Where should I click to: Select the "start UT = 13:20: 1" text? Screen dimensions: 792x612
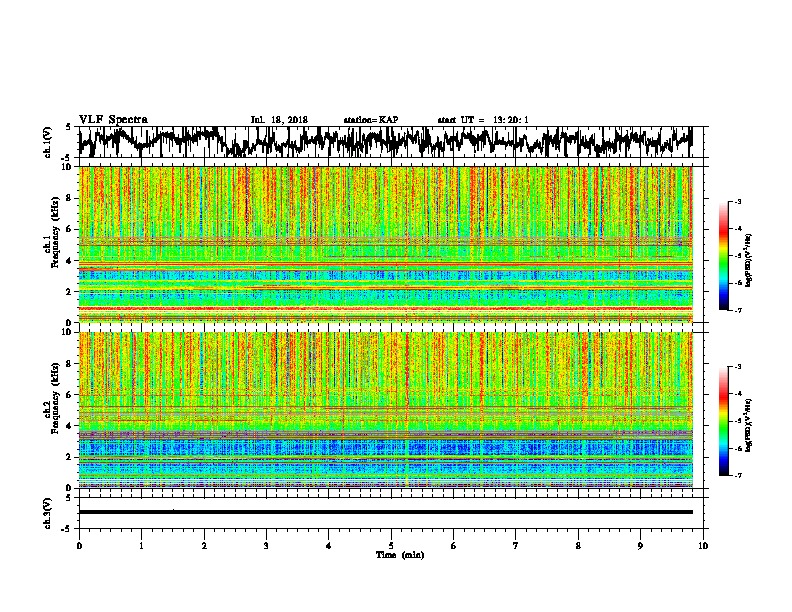click(x=483, y=120)
